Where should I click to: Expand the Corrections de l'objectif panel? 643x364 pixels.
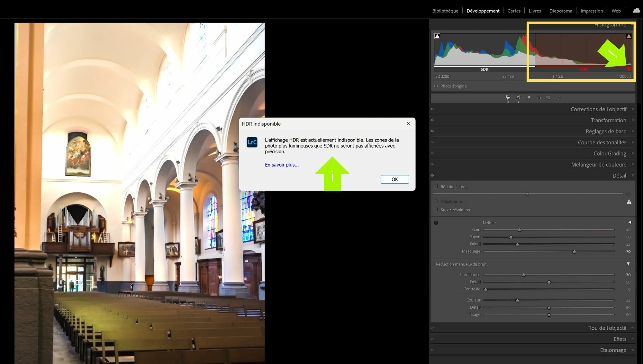click(598, 109)
